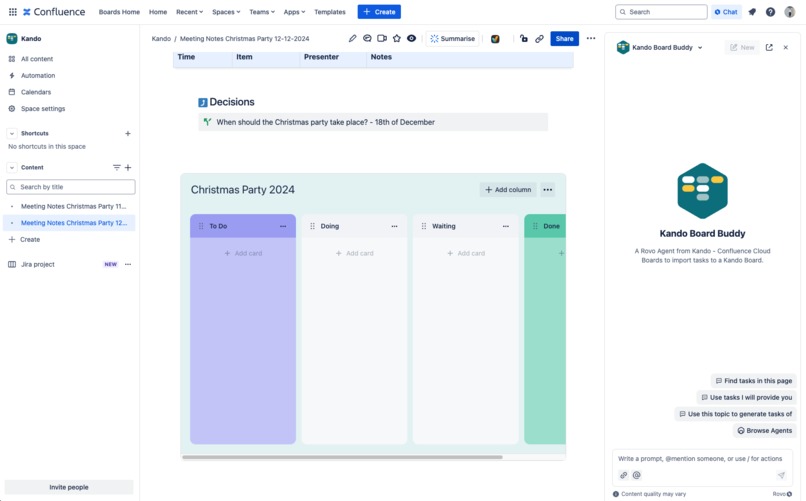
Task: Add card in Waiting column
Action: click(x=466, y=253)
